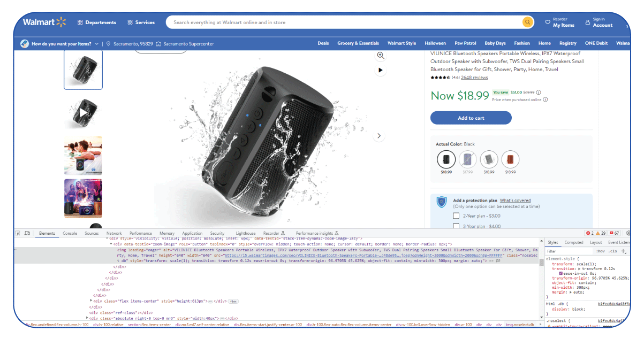Open the Services grid menu
This screenshot has height=339, width=644.
click(141, 22)
